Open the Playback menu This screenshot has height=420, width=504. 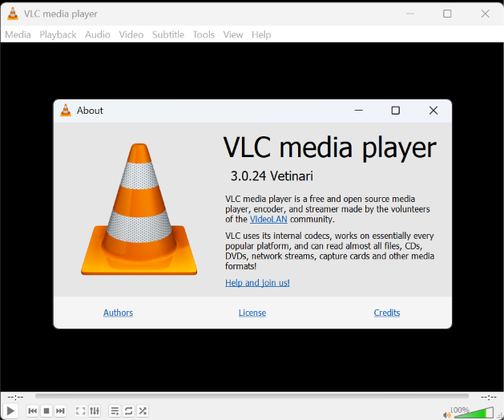pos(58,34)
